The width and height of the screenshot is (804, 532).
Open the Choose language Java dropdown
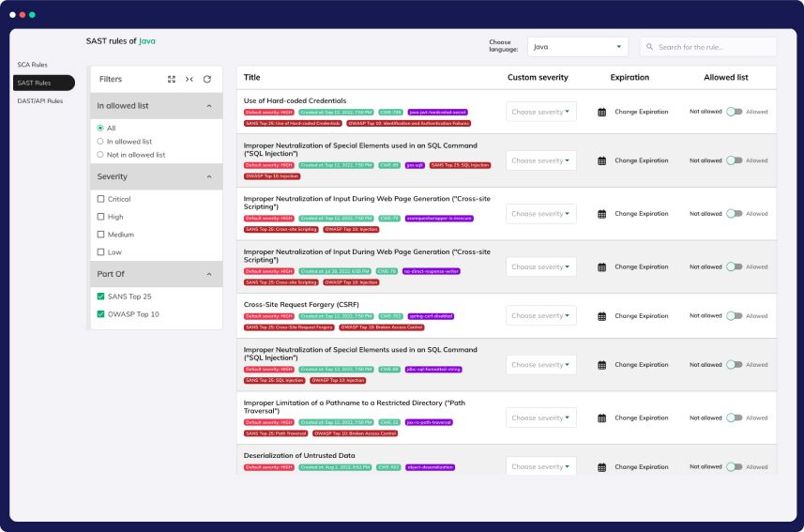point(577,47)
